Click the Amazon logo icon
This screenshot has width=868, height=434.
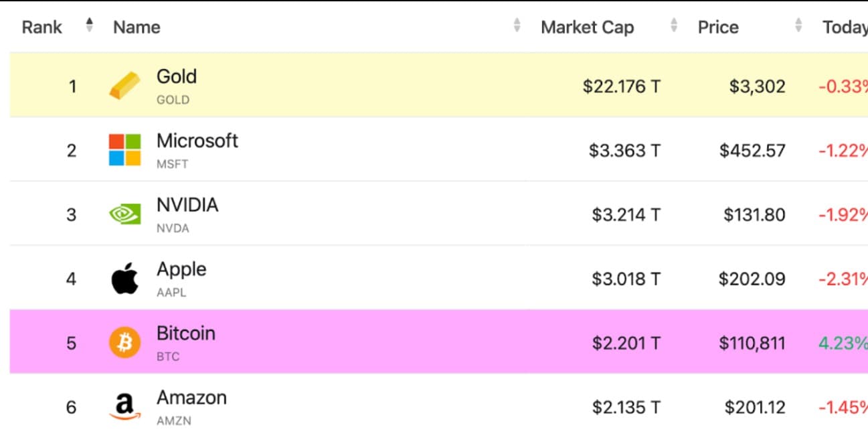[x=125, y=407]
